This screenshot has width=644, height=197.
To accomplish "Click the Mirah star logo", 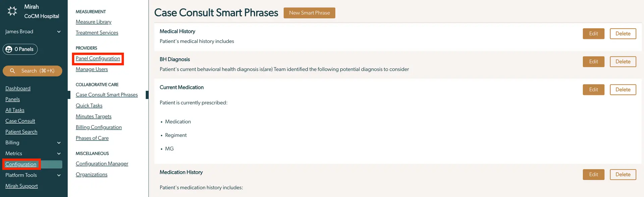I will click(x=12, y=11).
